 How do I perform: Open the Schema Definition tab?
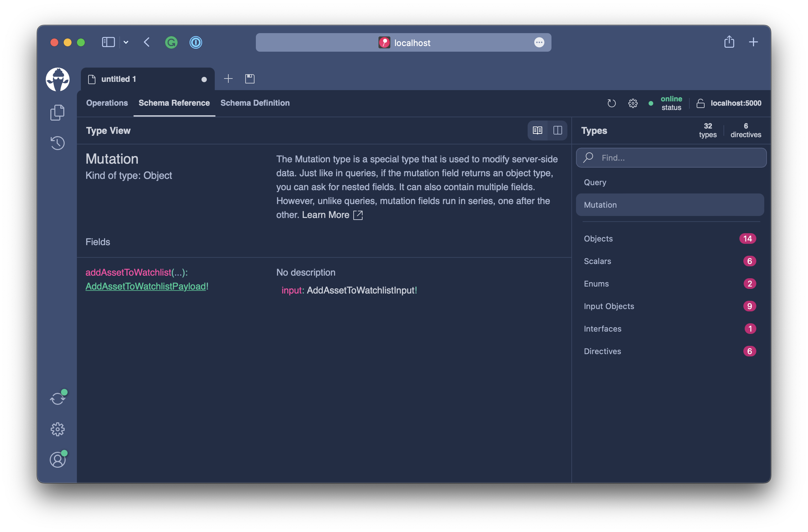(x=255, y=103)
